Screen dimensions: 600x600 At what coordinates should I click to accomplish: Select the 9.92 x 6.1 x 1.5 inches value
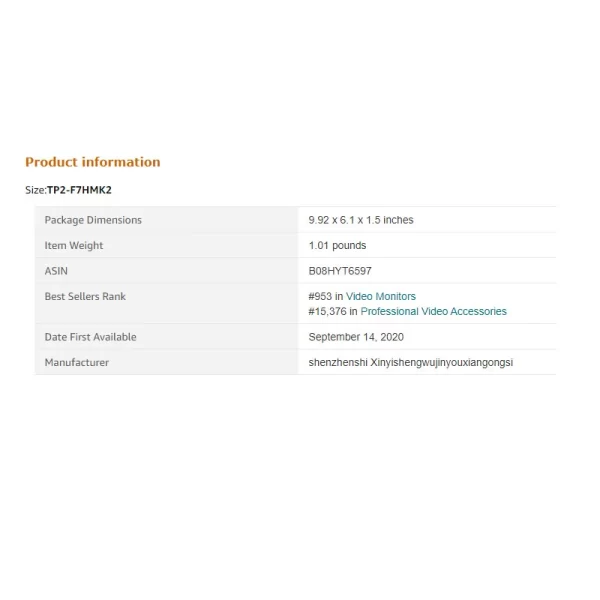361,220
